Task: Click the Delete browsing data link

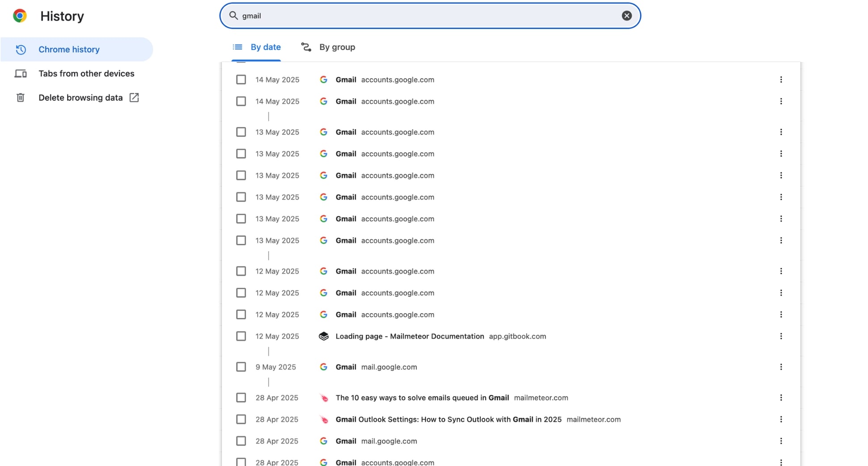Action: pyautogui.click(x=80, y=97)
